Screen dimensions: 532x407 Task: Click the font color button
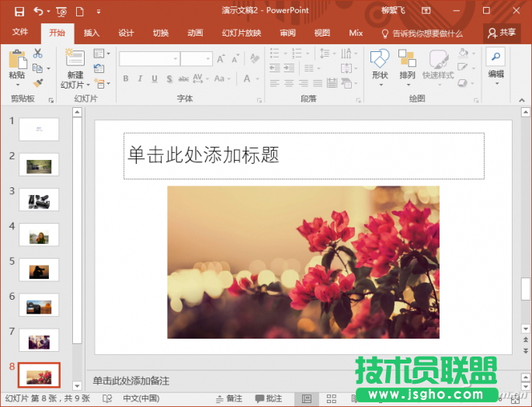click(x=247, y=79)
